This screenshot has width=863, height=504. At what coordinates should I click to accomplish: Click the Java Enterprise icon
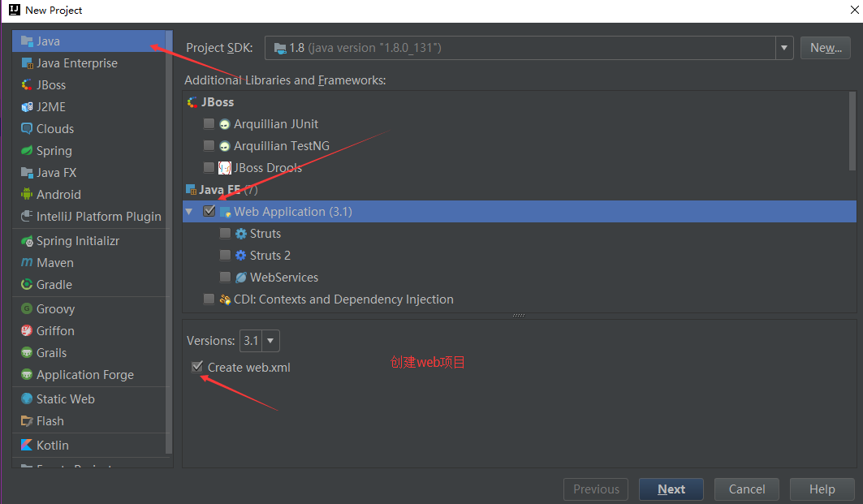point(27,63)
